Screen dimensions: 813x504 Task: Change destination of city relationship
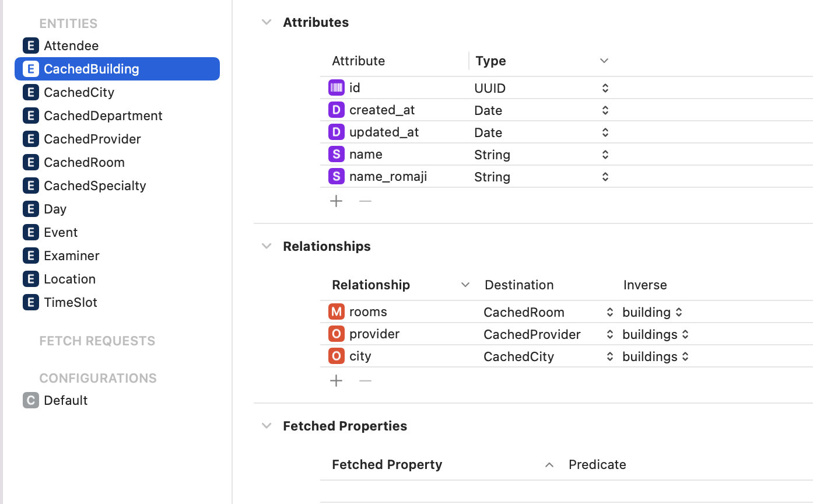[609, 356]
